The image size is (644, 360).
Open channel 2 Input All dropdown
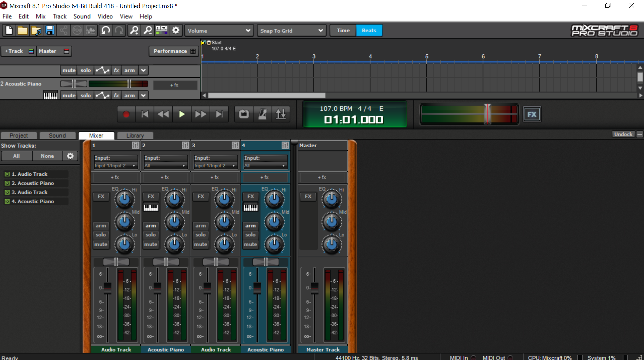(165, 166)
